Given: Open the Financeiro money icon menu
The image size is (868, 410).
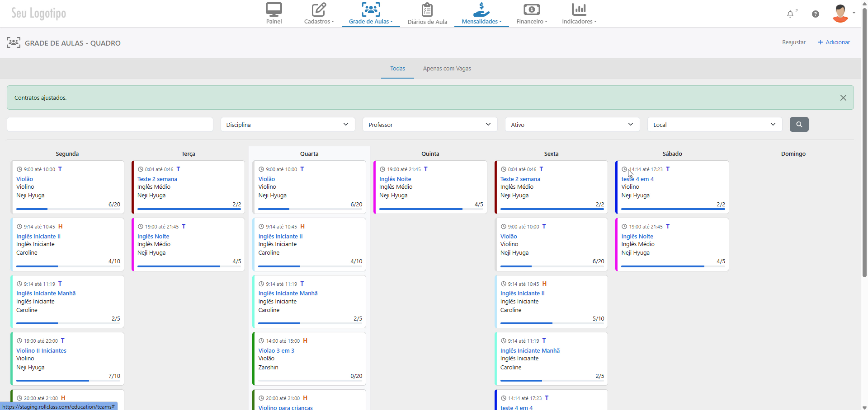Looking at the screenshot, I should pos(532,9).
